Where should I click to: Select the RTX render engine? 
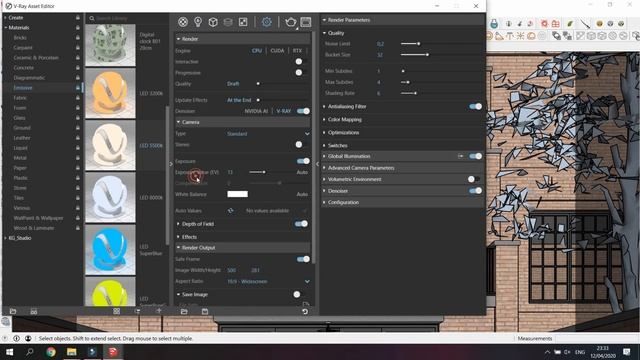[297, 51]
